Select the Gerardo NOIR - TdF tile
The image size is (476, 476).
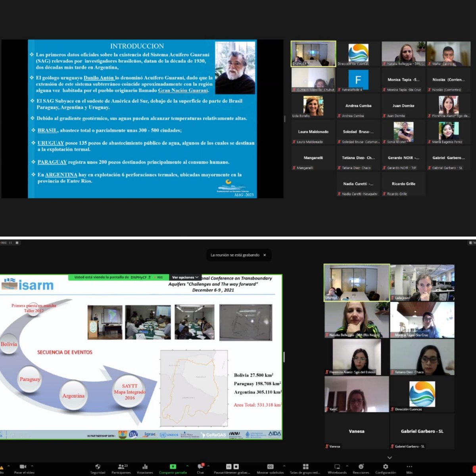pos(403,158)
